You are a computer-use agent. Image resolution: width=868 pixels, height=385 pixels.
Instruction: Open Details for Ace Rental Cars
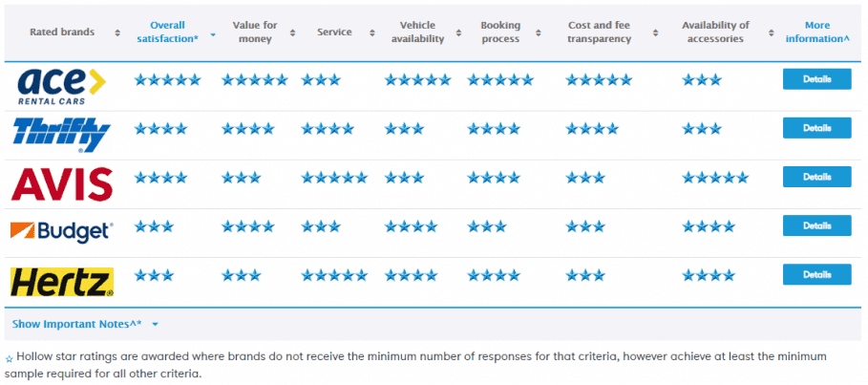point(816,79)
